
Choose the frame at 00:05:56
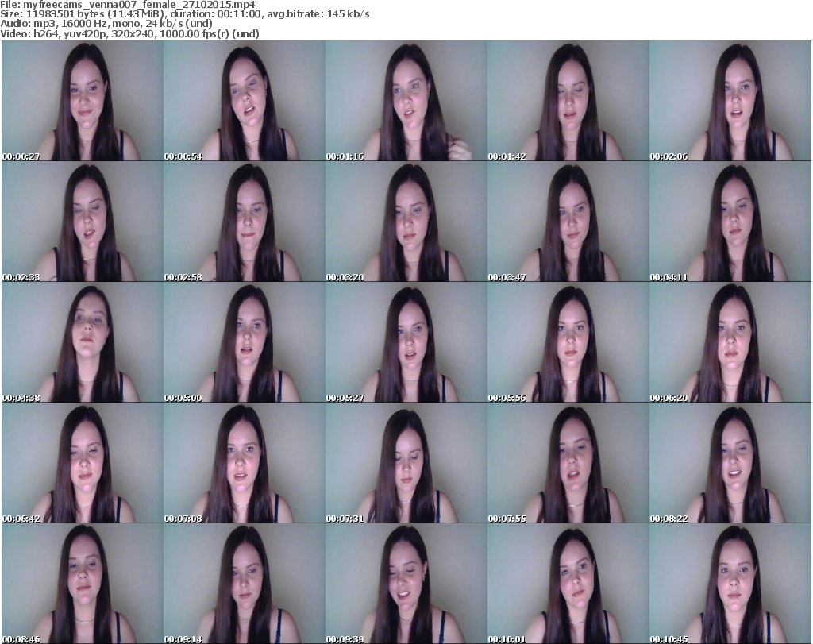[x=568, y=342]
